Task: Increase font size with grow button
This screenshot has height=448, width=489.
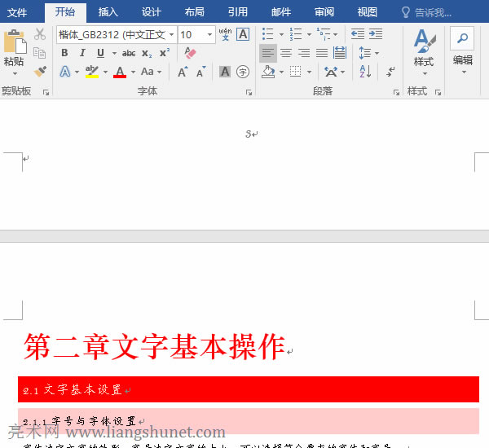Action: click(183, 72)
